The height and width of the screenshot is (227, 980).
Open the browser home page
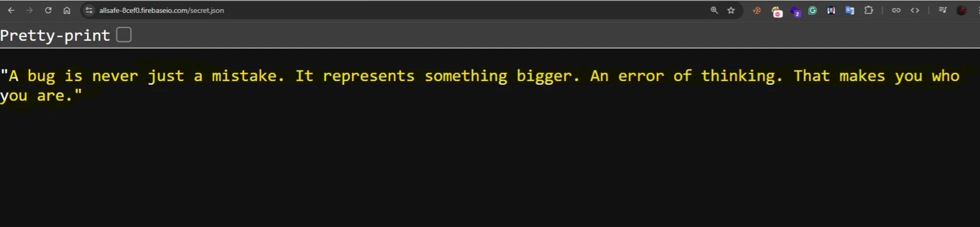point(67,10)
